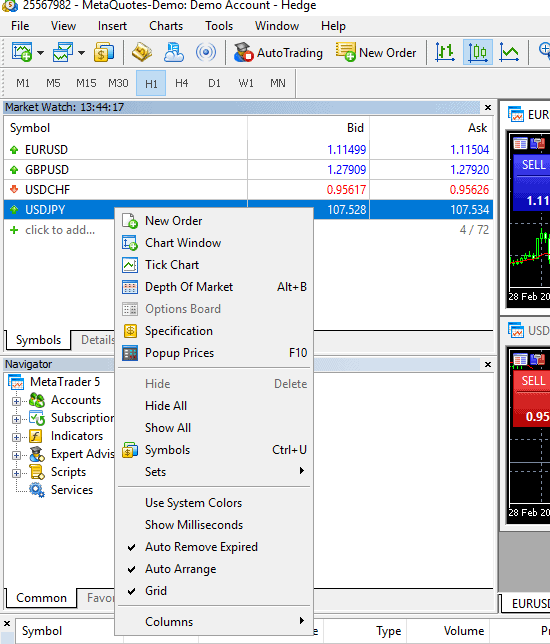Enable Show Milliseconds option

tap(214, 525)
